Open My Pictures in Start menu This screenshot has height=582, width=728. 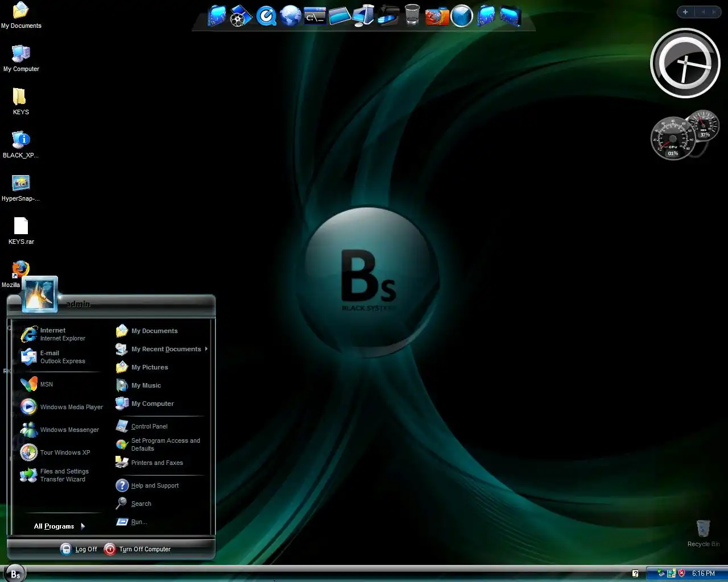coord(162,367)
